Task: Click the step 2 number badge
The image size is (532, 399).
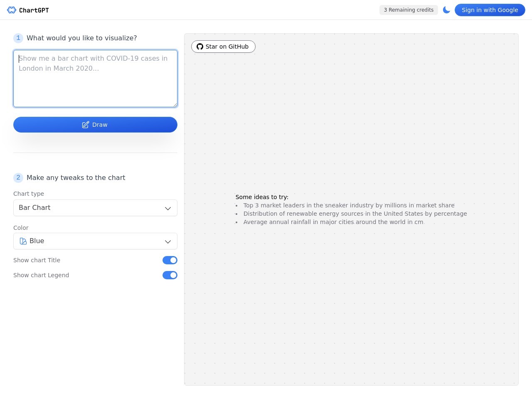Action: 18,178
